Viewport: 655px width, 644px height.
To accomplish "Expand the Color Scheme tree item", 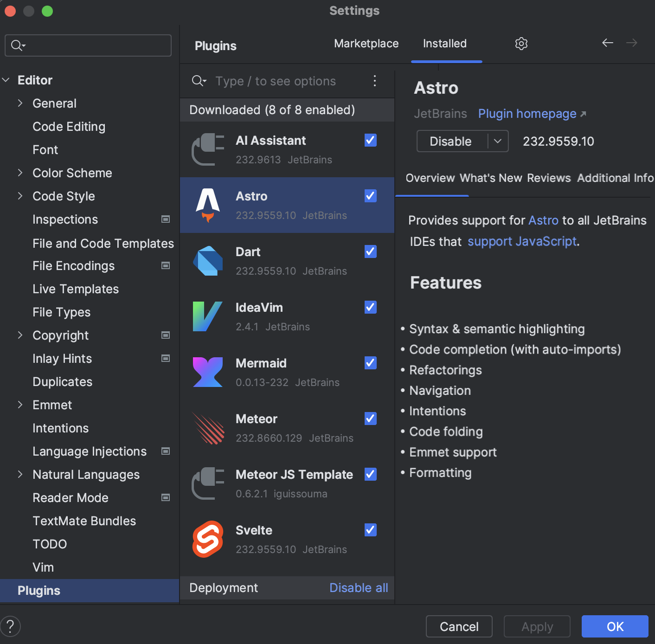I will point(20,173).
